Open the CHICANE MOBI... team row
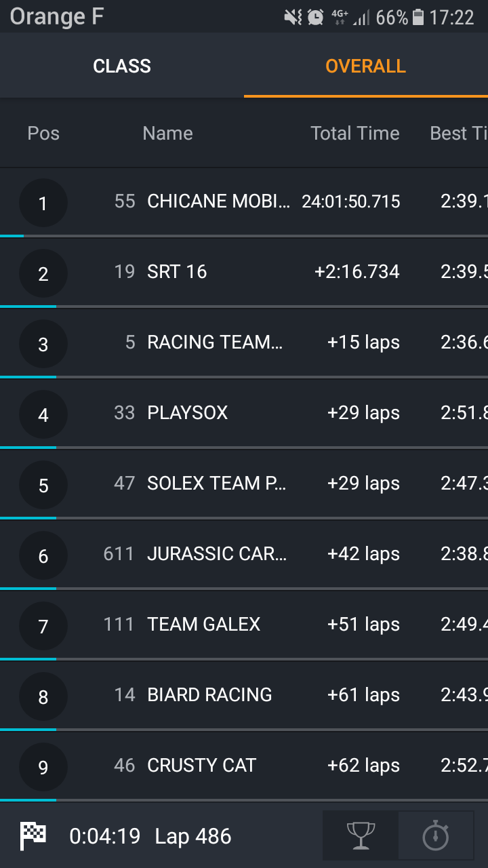 [218, 201]
